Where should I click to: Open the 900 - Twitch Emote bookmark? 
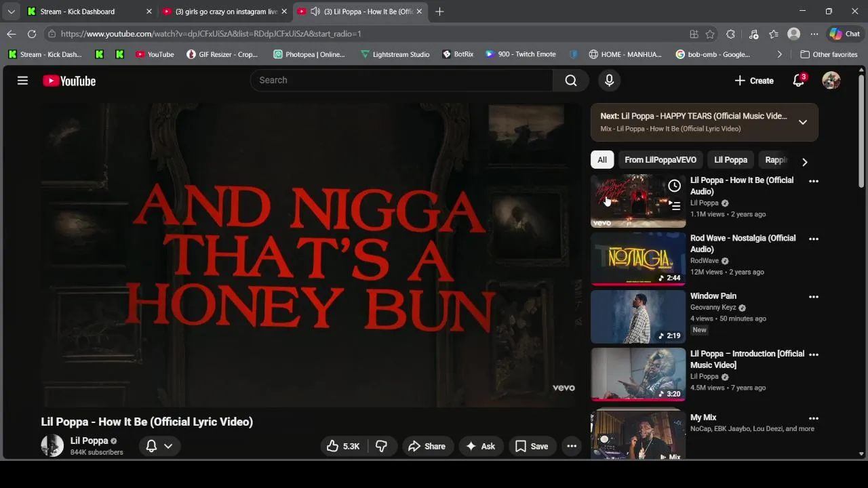[x=521, y=54]
